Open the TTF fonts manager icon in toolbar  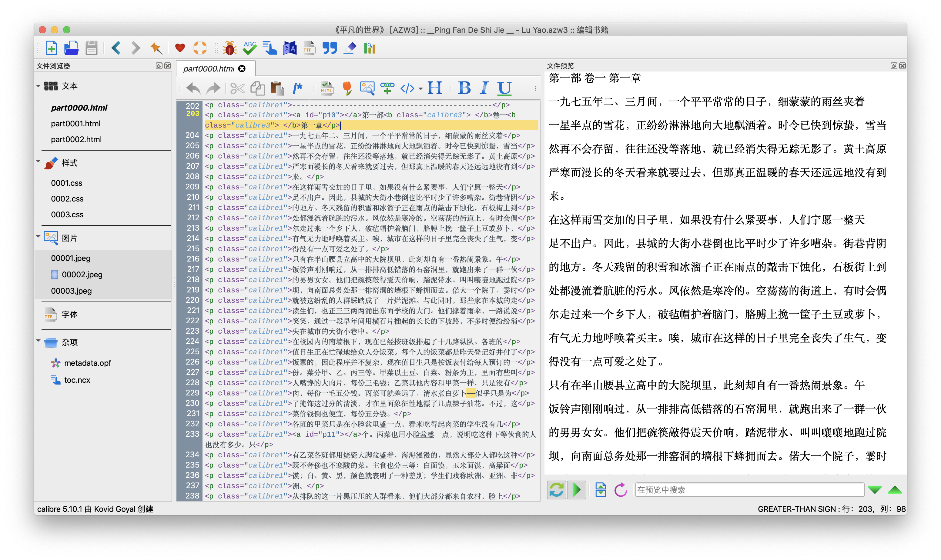pos(310,48)
